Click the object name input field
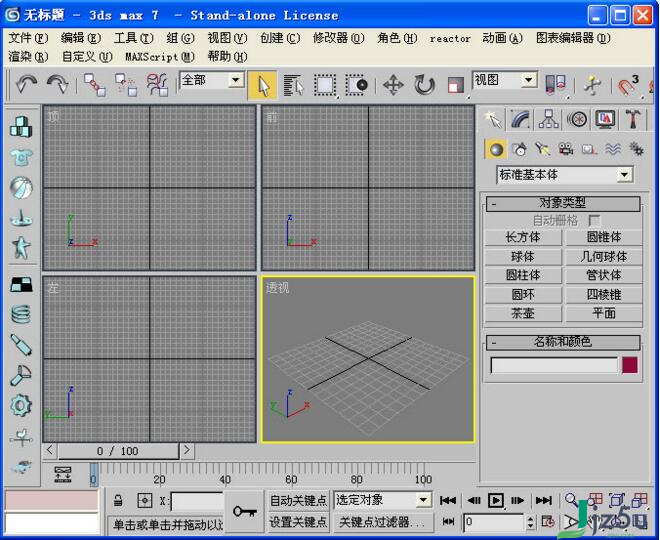 [554, 365]
